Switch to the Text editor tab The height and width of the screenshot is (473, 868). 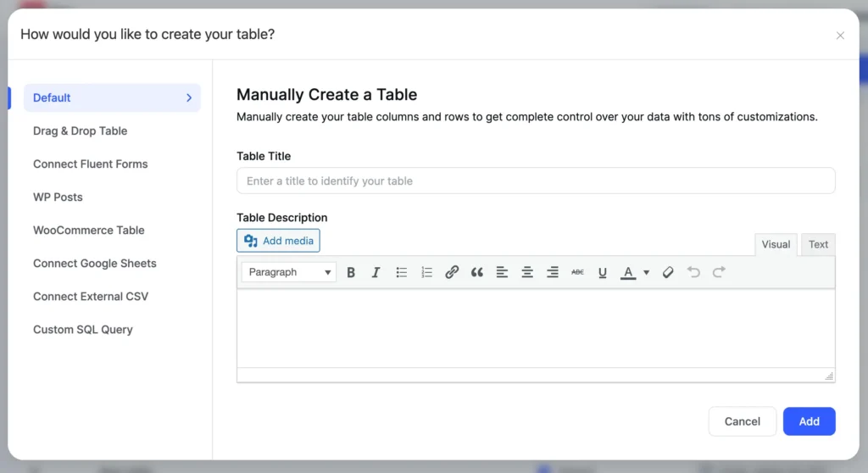[818, 244]
